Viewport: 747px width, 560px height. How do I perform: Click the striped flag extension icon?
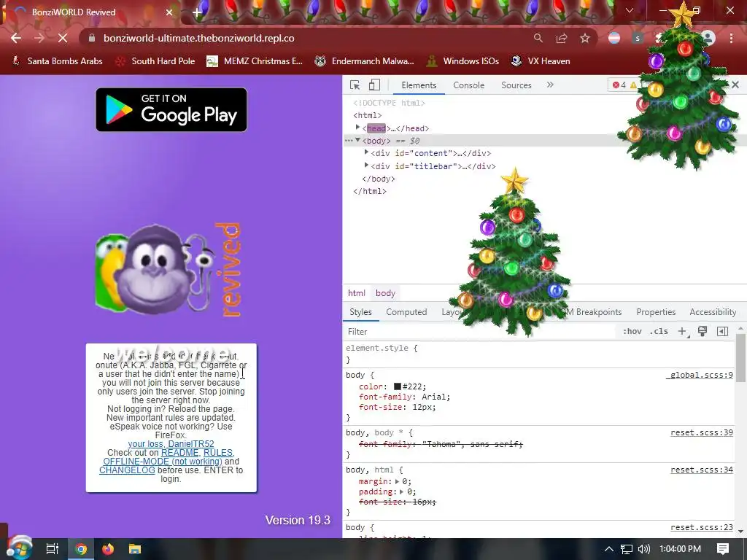click(x=614, y=38)
